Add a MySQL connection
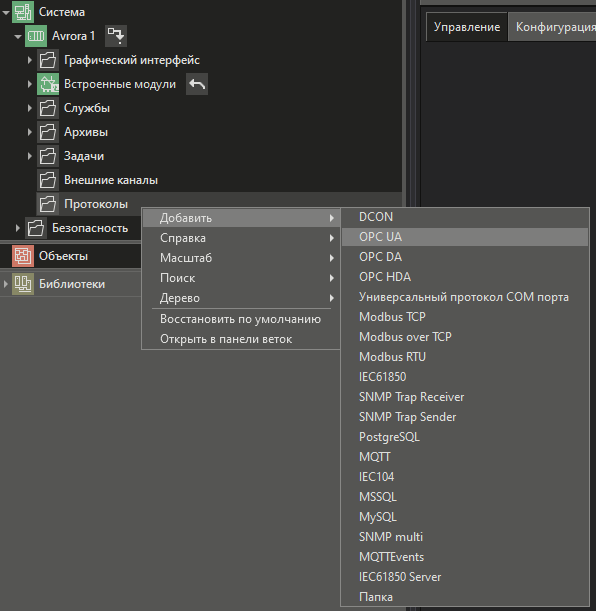 [465, 517]
